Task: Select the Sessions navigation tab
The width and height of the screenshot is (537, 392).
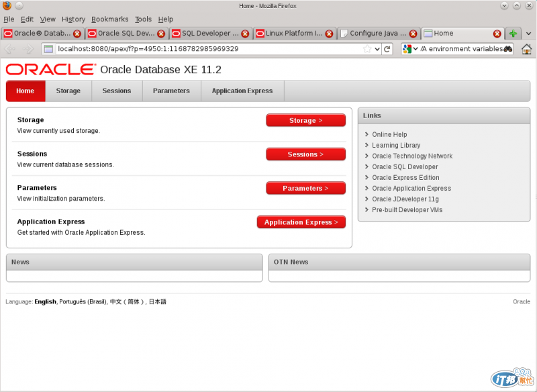Action: click(x=117, y=91)
